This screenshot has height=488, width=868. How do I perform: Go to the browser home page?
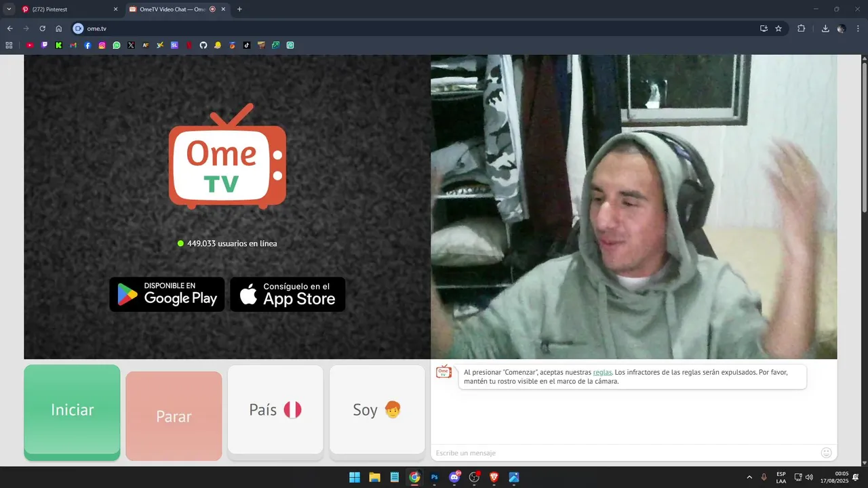click(x=59, y=28)
